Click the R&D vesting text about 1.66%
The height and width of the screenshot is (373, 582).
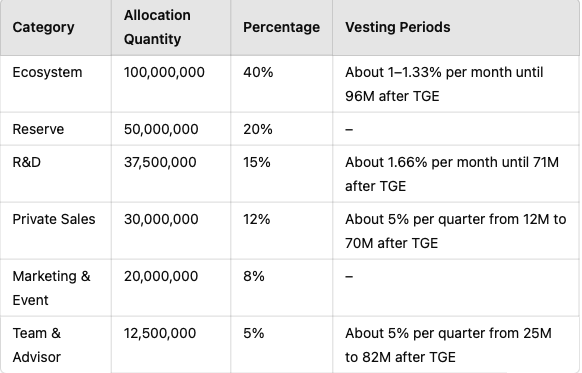[x=452, y=174]
